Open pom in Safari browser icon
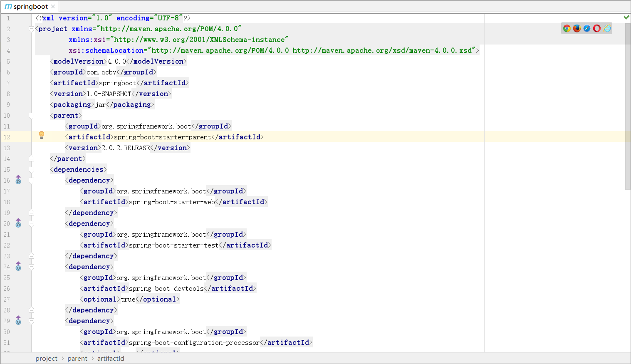Screen dimensions: 631x364 click(x=586, y=28)
